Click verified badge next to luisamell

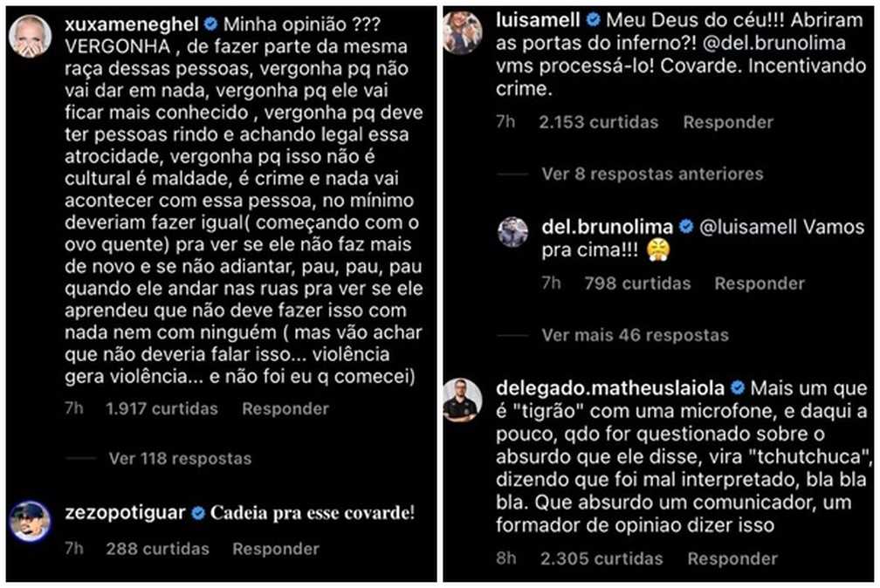593,20
